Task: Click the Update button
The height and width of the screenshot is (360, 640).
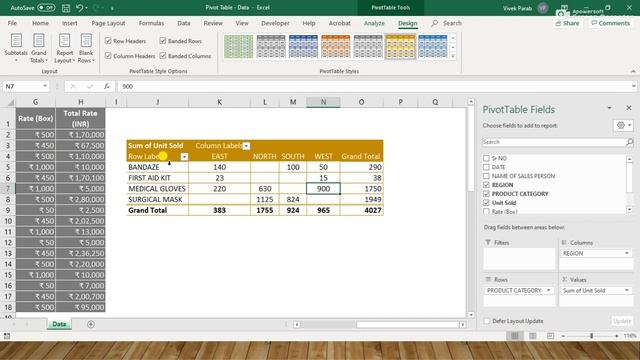Action: point(622,321)
